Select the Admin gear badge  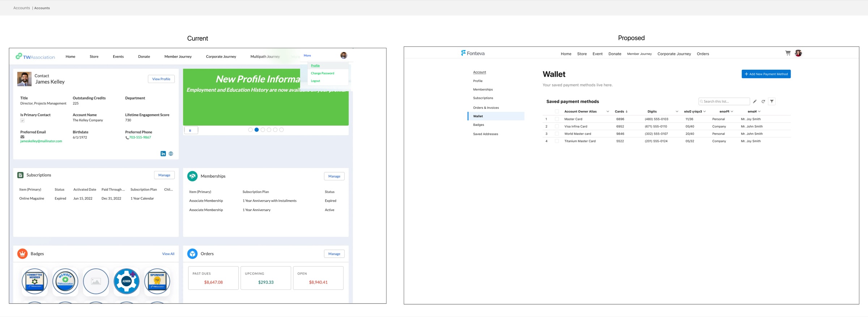click(x=126, y=281)
